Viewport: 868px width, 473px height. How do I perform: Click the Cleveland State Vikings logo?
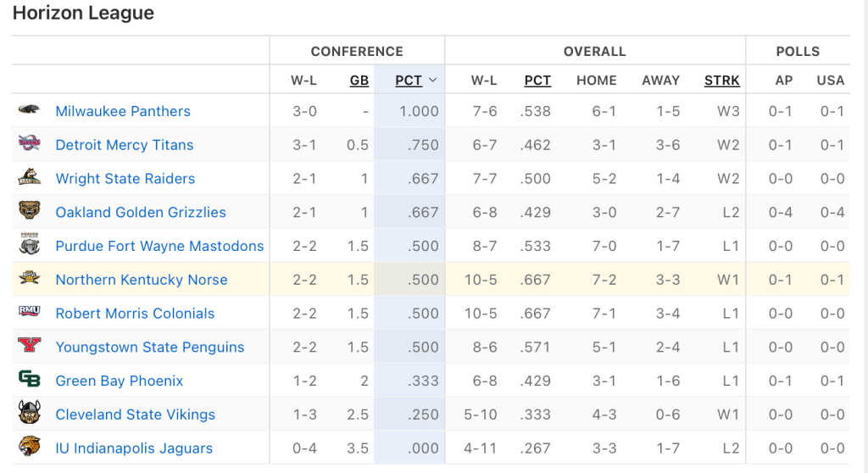click(29, 414)
